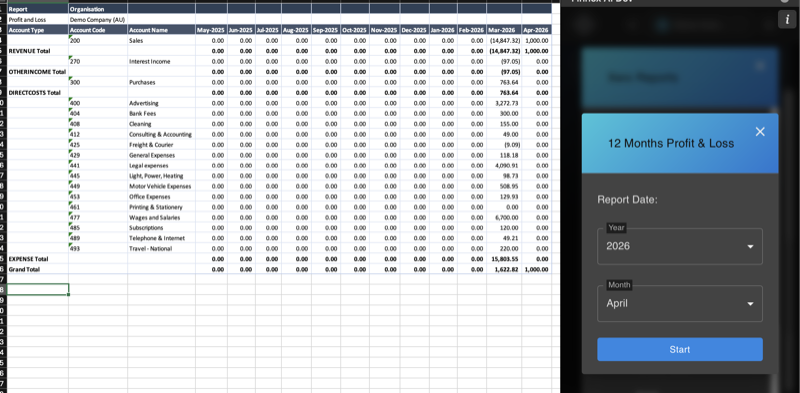The image size is (800, 393).
Task: Click the "6,700.00" Wages and Salaries value
Action: 504,217
